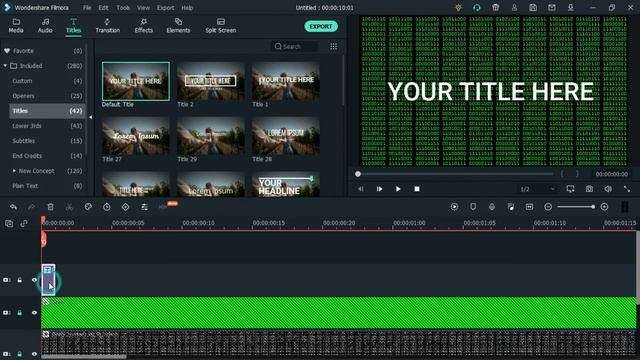Select the title clip on the timeline
This screenshot has height=360, width=640.
coord(48,280)
